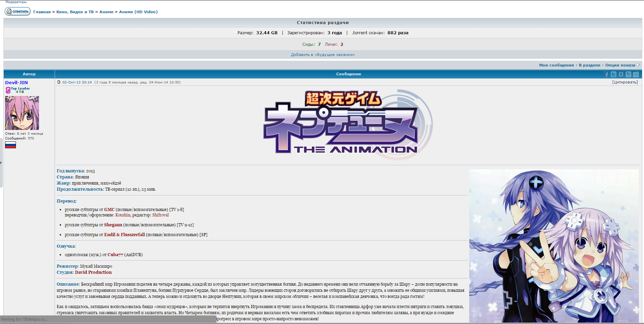Open Аниме (HD Video) breadcrumb link
Image resolution: width=644 pixels, height=324 pixels.
pos(138,12)
